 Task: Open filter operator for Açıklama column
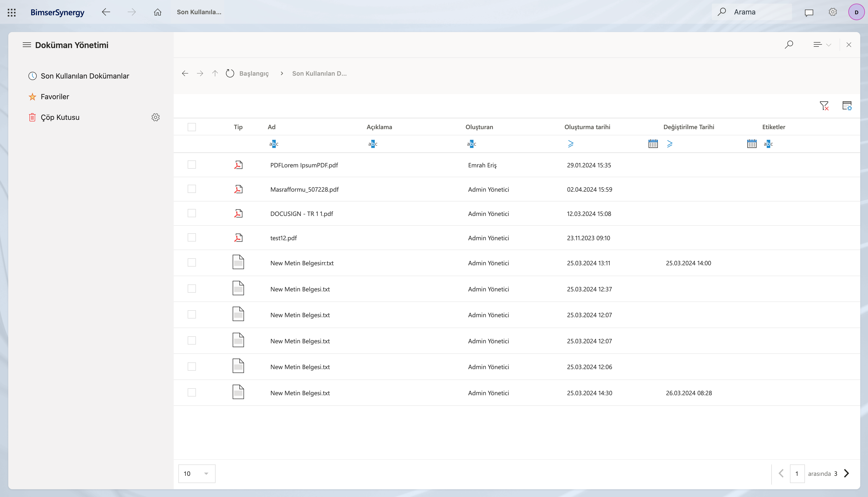coord(373,144)
